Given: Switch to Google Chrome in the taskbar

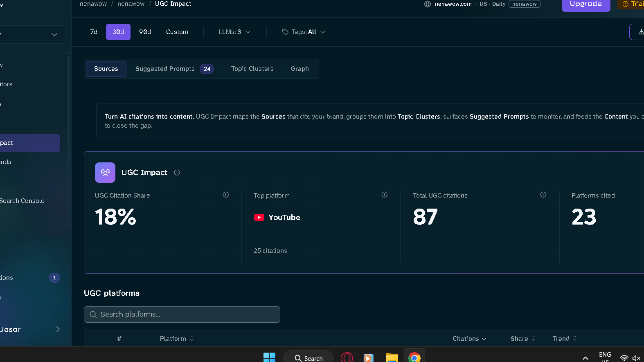Looking at the screenshot, I should tap(414, 358).
